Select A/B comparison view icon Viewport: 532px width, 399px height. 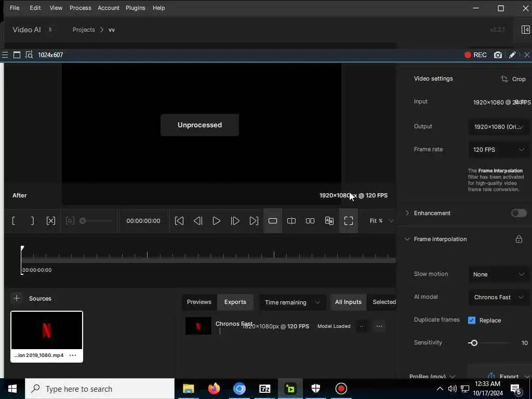(x=329, y=221)
